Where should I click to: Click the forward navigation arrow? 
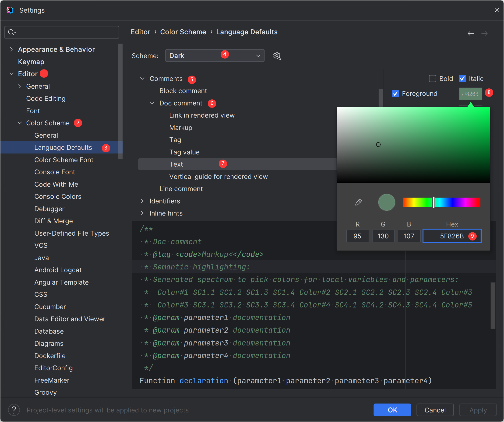(x=484, y=33)
